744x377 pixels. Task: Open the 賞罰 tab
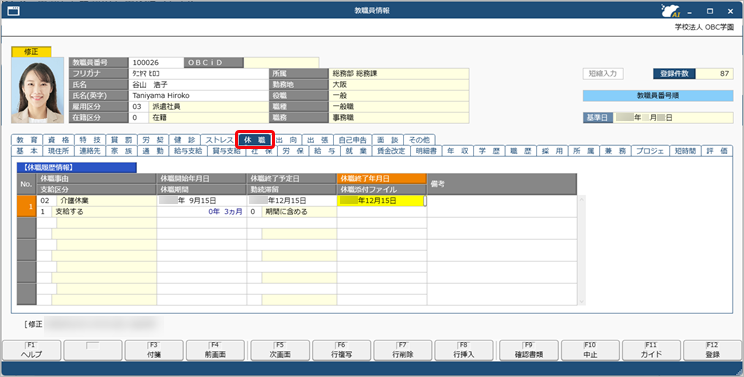coord(121,140)
